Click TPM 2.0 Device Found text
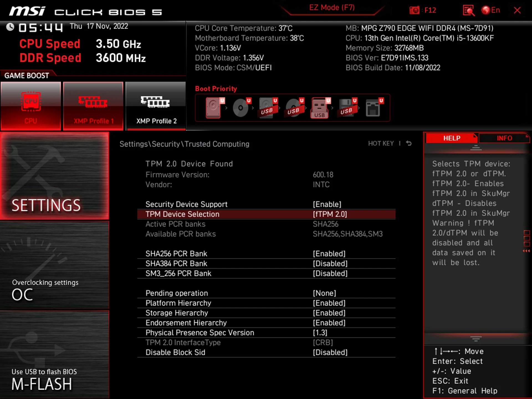 click(x=189, y=164)
